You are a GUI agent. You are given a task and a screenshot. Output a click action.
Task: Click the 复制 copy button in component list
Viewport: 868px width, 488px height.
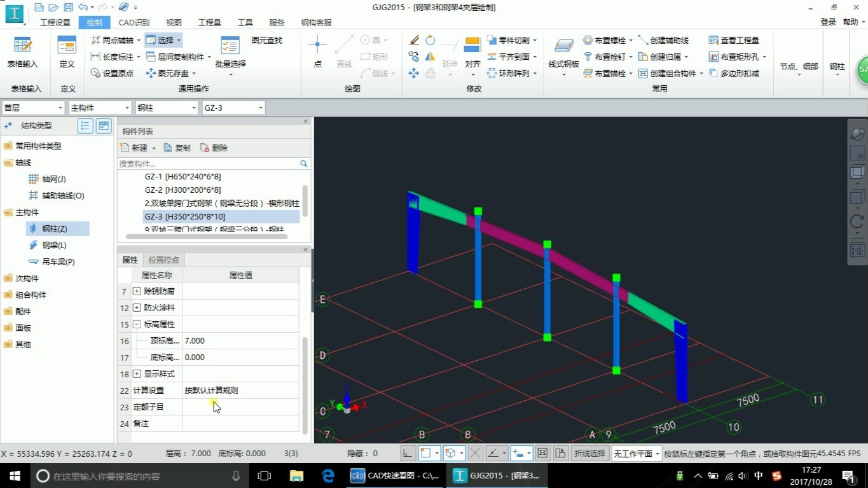pyautogui.click(x=177, y=148)
